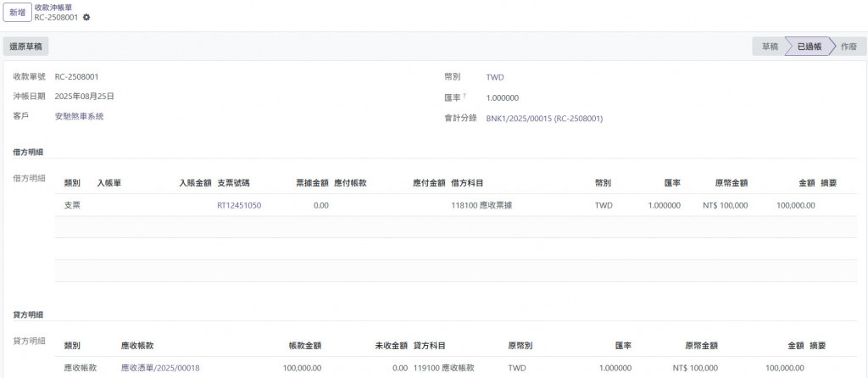Screen dimensions: 868x378
Task: Sort by 支票號碼 column header
Action: pyautogui.click(x=233, y=183)
